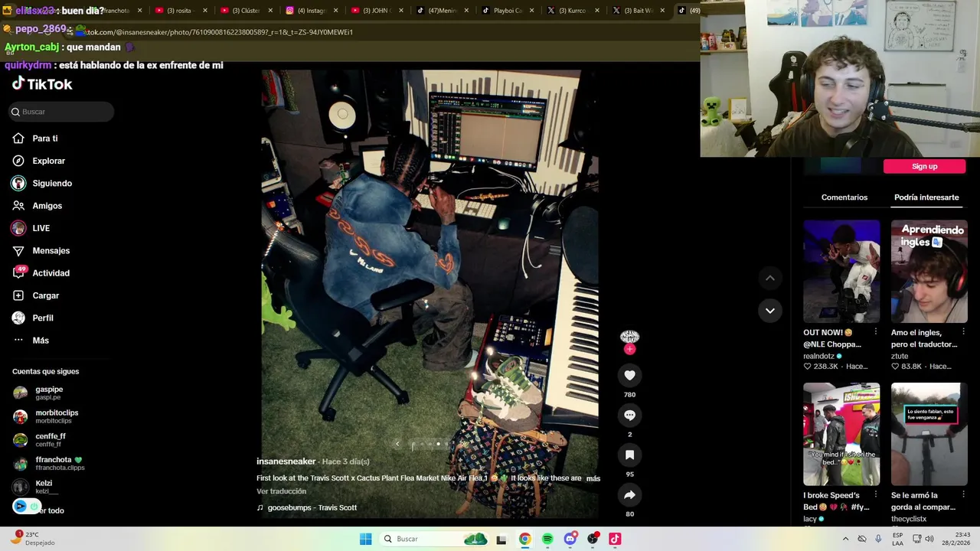Go to the Siguiendo feed

pyautogui.click(x=52, y=184)
